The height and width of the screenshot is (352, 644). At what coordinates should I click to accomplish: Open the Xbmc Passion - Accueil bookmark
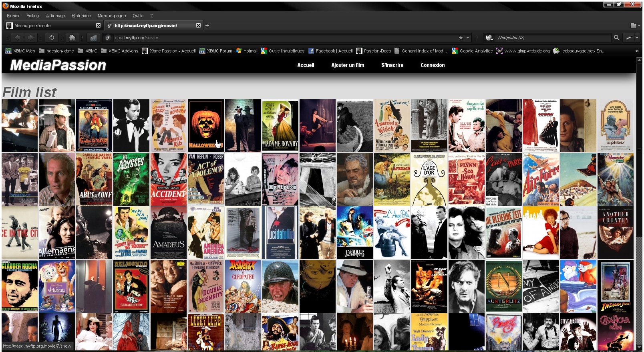pyautogui.click(x=169, y=51)
